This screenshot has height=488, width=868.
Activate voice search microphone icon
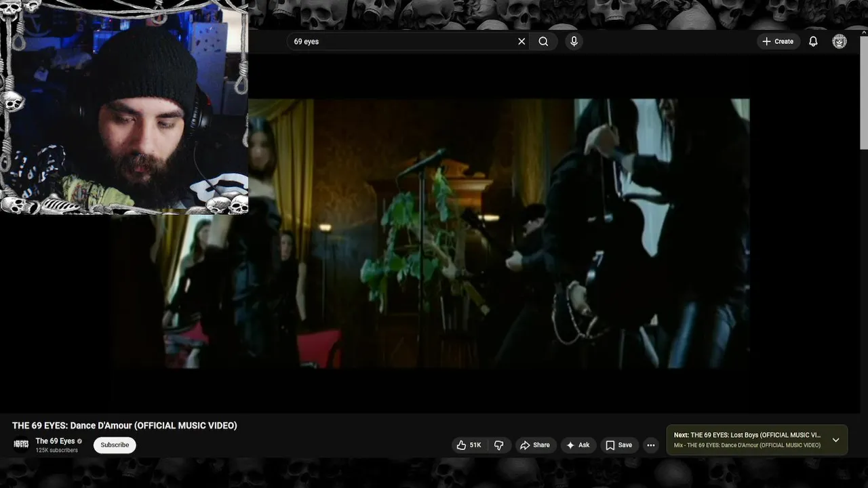tap(574, 41)
